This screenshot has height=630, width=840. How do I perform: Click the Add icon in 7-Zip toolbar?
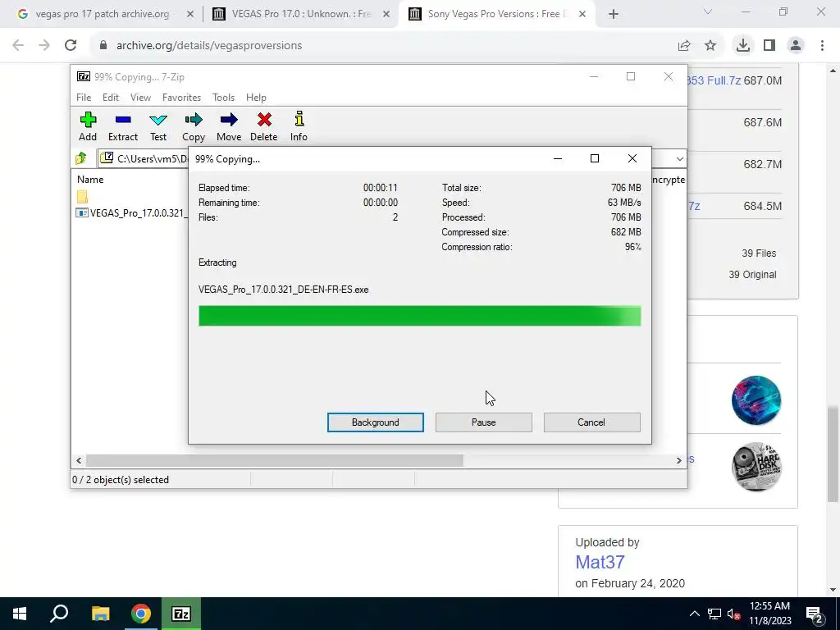tap(88, 126)
